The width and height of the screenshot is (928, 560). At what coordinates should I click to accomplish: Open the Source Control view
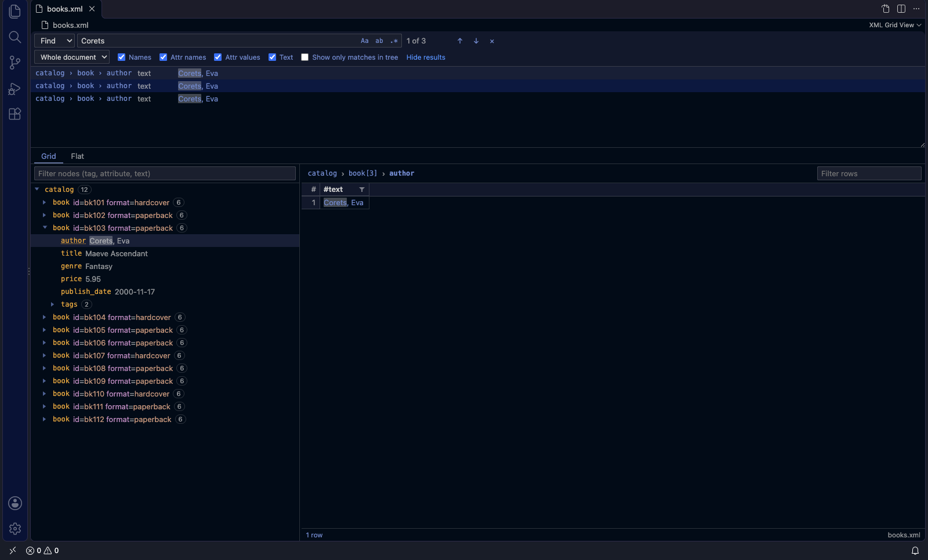pyautogui.click(x=15, y=63)
